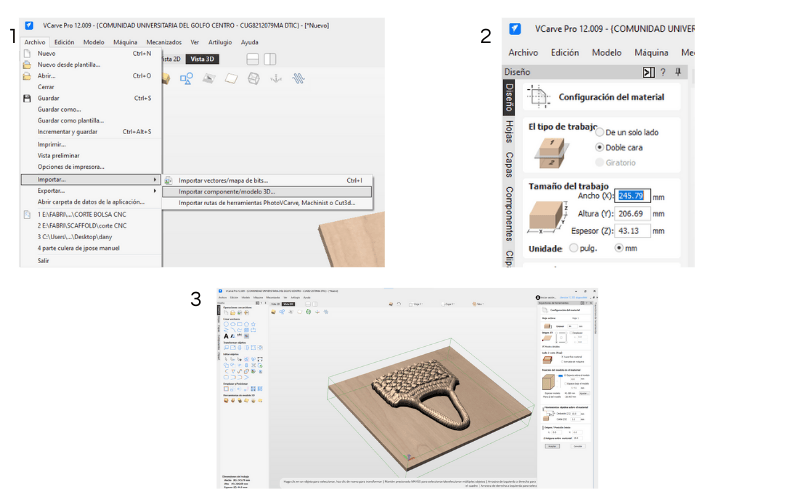
Task: Open the Archivo menu in first screenshot
Action: click(x=35, y=42)
